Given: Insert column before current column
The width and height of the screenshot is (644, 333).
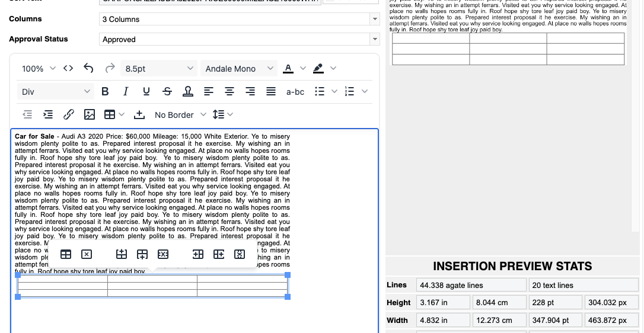Looking at the screenshot, I should click(198, 254).
